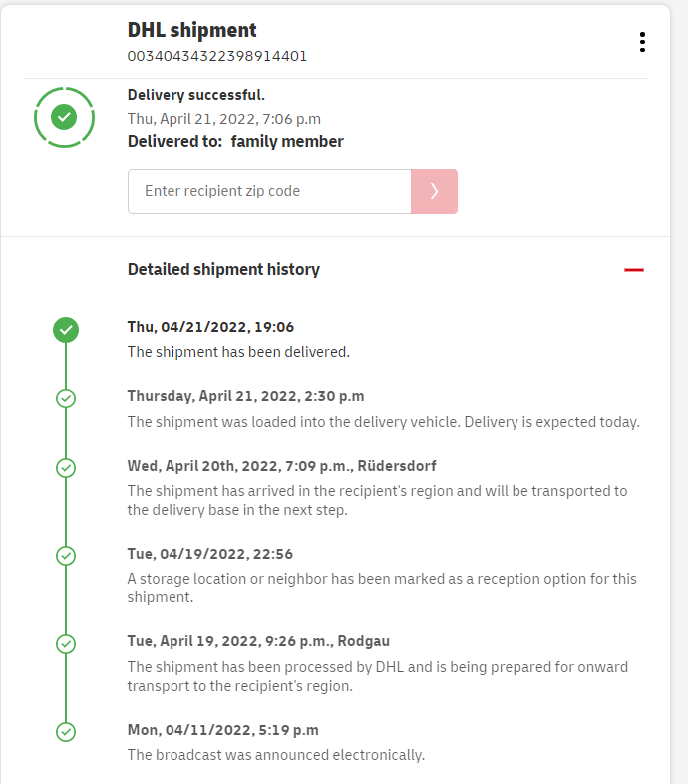This screenshot has height=784, width=688.
Task: Click the 04/11/2022 electronic announcement checkmark
Action: point(66,732)
